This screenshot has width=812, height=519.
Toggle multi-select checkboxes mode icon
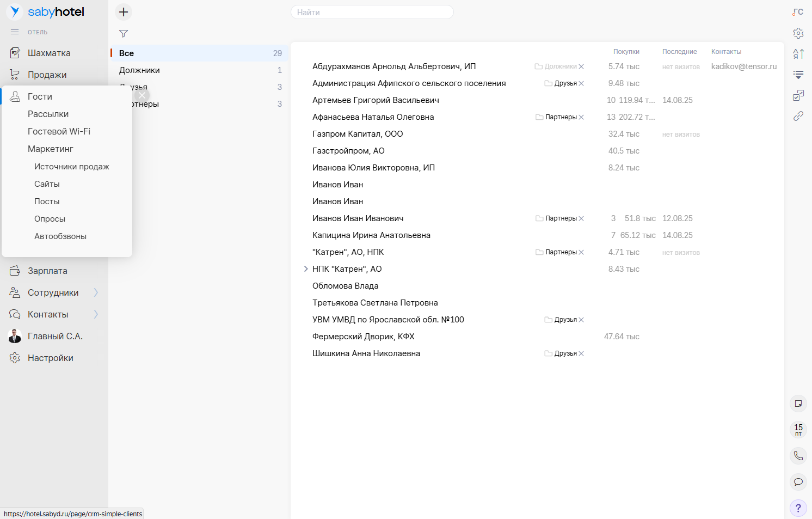click(798, 96)
